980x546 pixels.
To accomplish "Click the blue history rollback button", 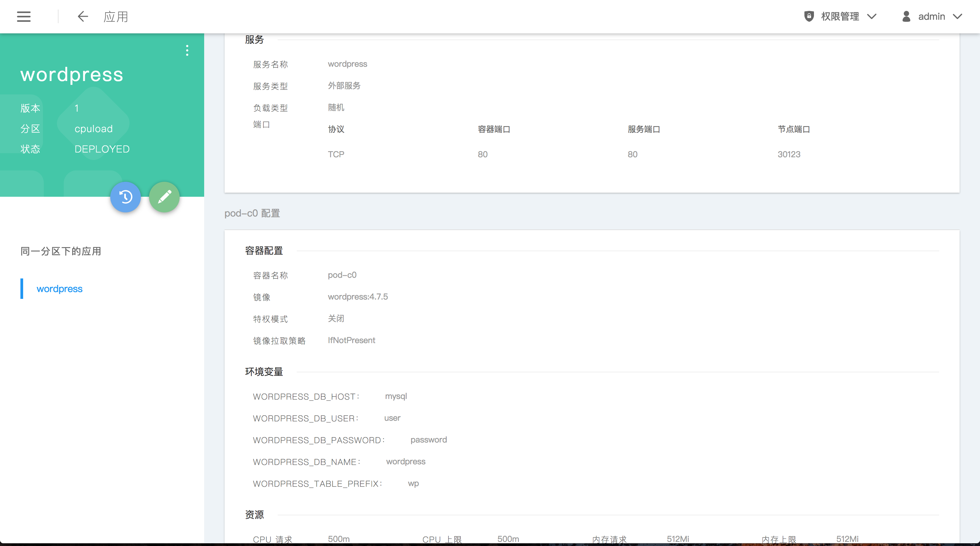I will (x=126, y=197).
